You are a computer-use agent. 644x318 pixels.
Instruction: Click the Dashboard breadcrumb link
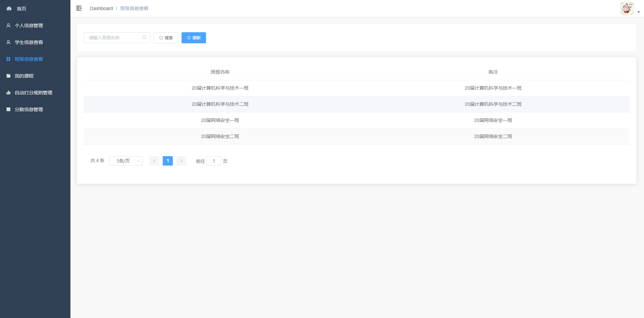pyautogui.click(x=101, y=8)
